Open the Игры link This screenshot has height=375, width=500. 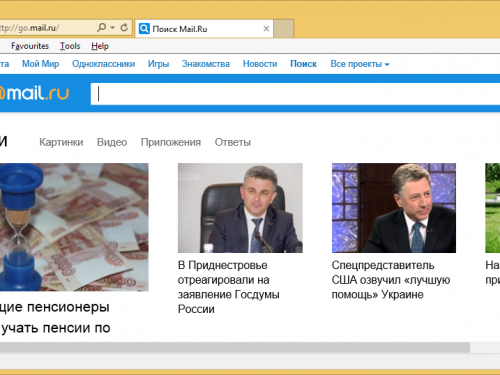pyautogui.click(x=158, y=64)
